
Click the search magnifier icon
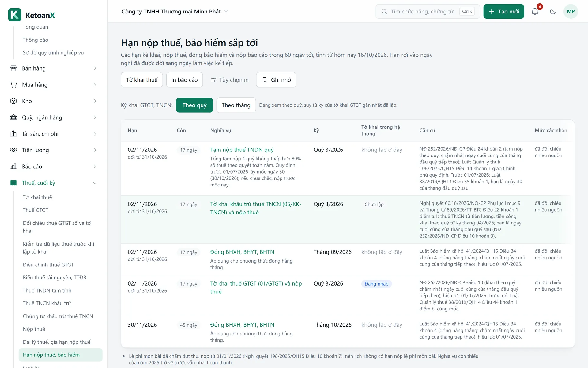(x=384, y=12)
